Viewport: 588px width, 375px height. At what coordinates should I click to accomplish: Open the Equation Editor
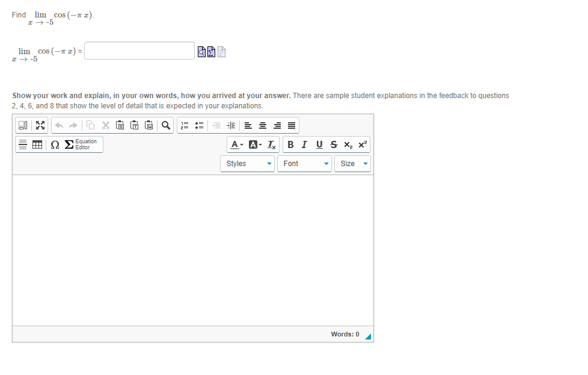[x=82, y=144]
